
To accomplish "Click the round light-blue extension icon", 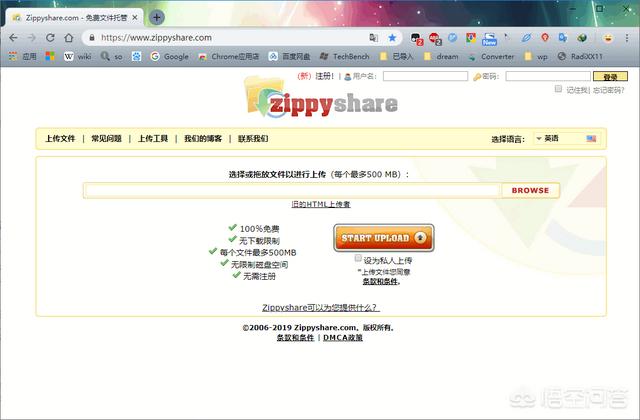I will click(x=453, y=38).
